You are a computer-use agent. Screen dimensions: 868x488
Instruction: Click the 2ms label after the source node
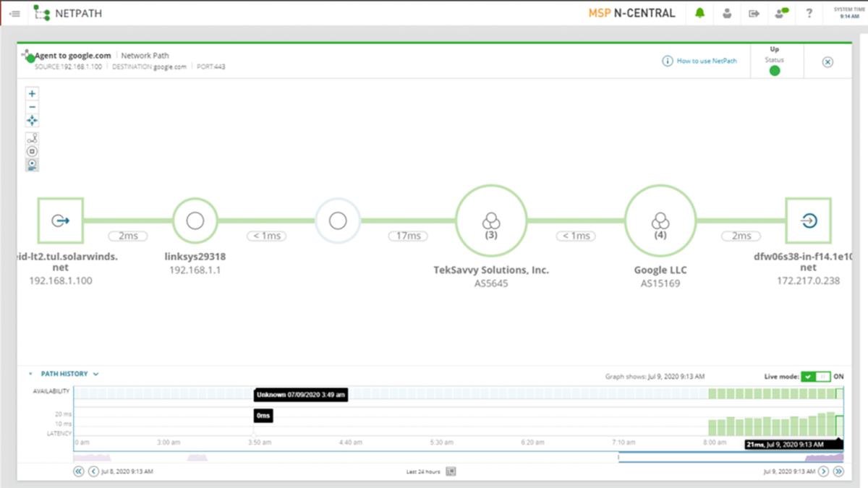pos(128,236)
